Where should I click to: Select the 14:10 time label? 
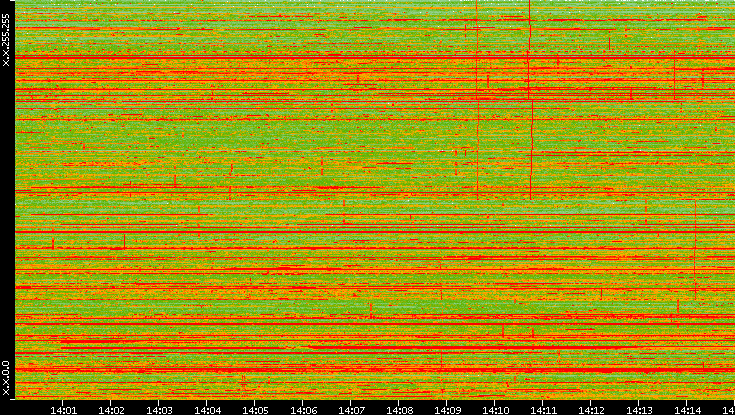tap(495, 410)
